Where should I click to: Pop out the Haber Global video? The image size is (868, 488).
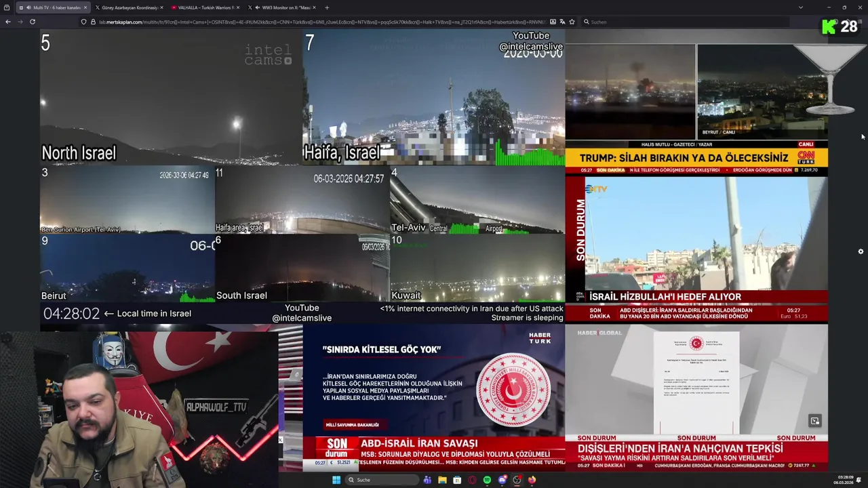click(x=814, y=421)
